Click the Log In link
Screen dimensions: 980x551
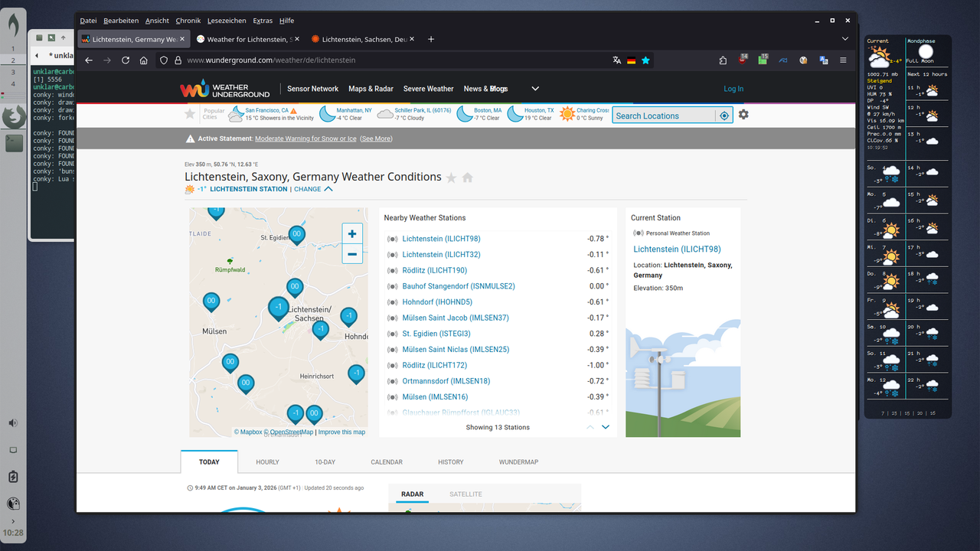(x=733, y=89)
